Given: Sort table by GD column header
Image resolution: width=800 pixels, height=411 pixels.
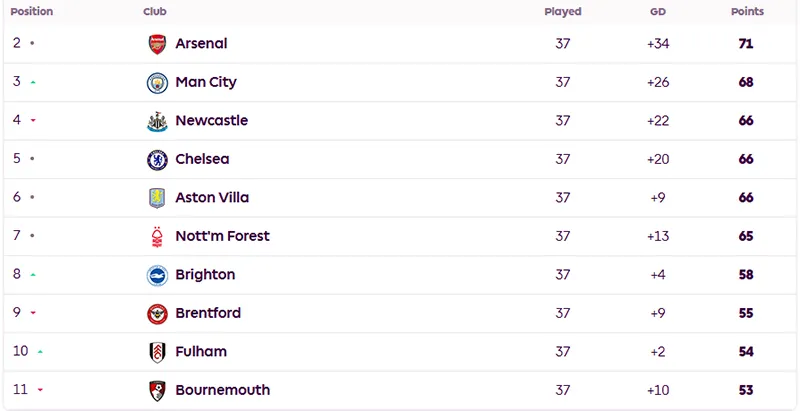Looking at the screenshot, I should 658,11.
